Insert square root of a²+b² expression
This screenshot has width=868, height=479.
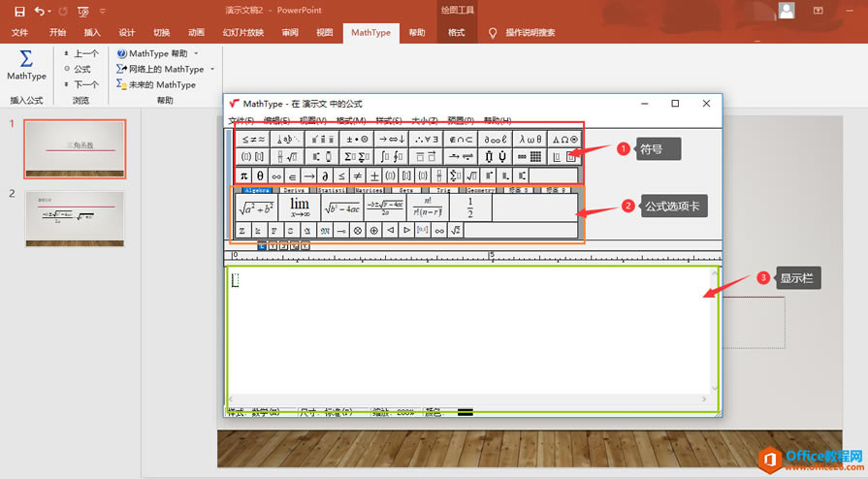coord(256,208)
